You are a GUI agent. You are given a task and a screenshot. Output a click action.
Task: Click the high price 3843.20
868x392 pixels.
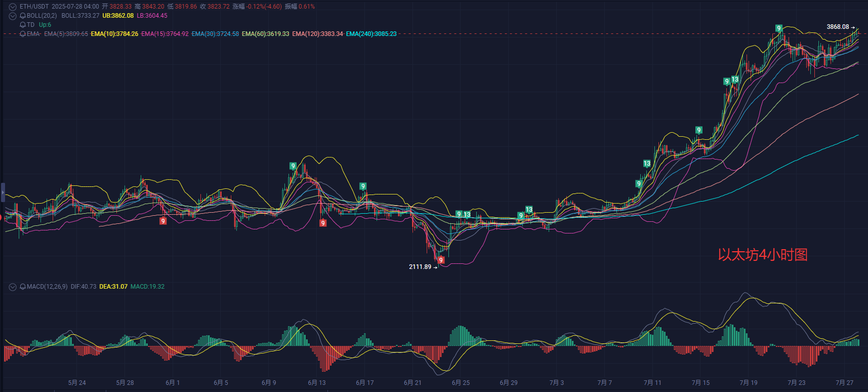tap(153, 7)
